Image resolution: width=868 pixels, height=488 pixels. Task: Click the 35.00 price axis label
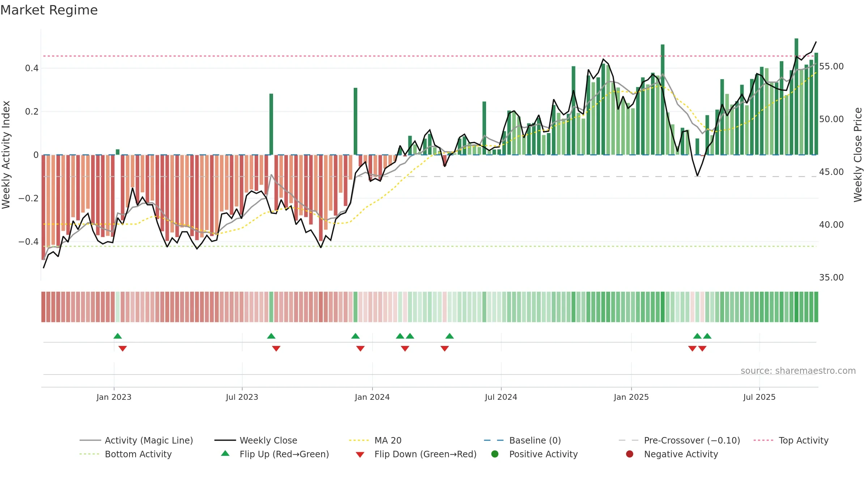click(x=831, y=278)
